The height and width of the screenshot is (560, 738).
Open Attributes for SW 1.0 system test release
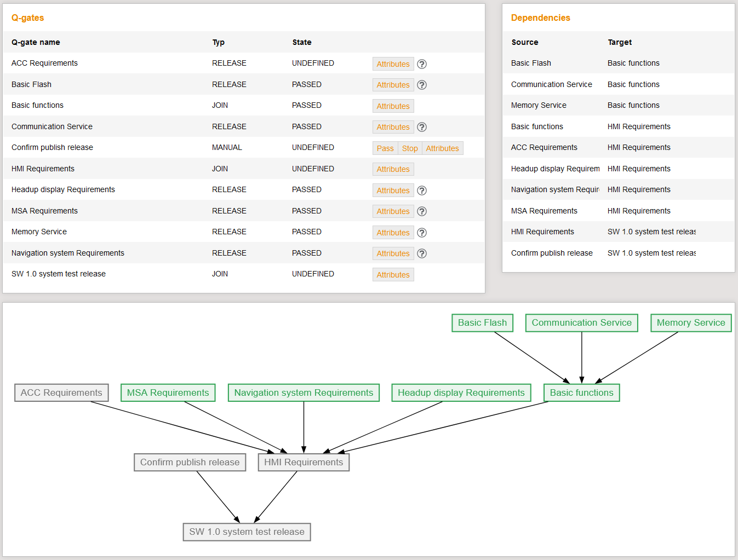(x=393, y=274)
